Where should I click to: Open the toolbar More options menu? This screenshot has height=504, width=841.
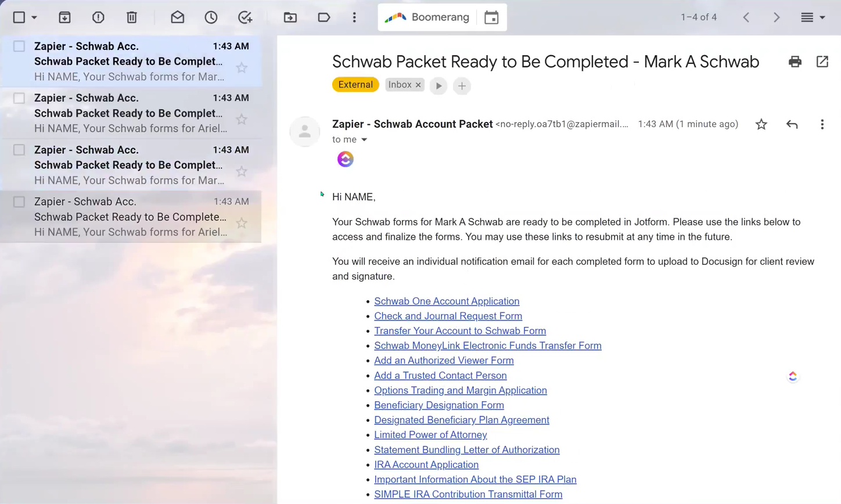[354, 17]
